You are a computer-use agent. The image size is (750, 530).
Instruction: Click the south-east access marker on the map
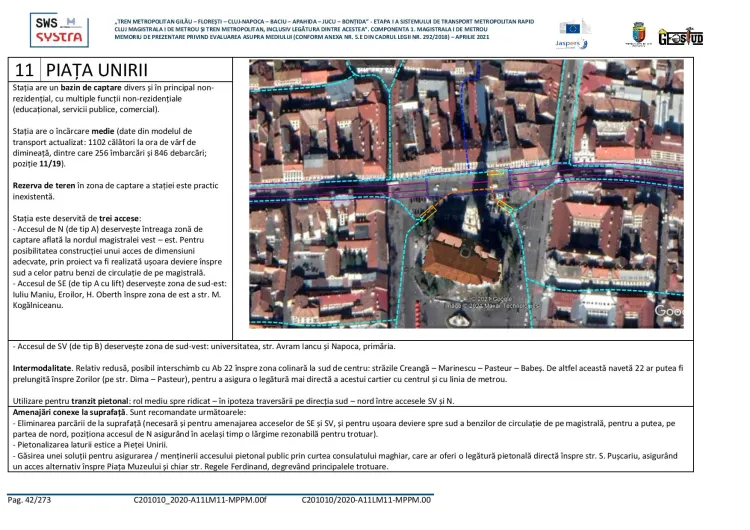pyautogui.click(x=506, y=205)
